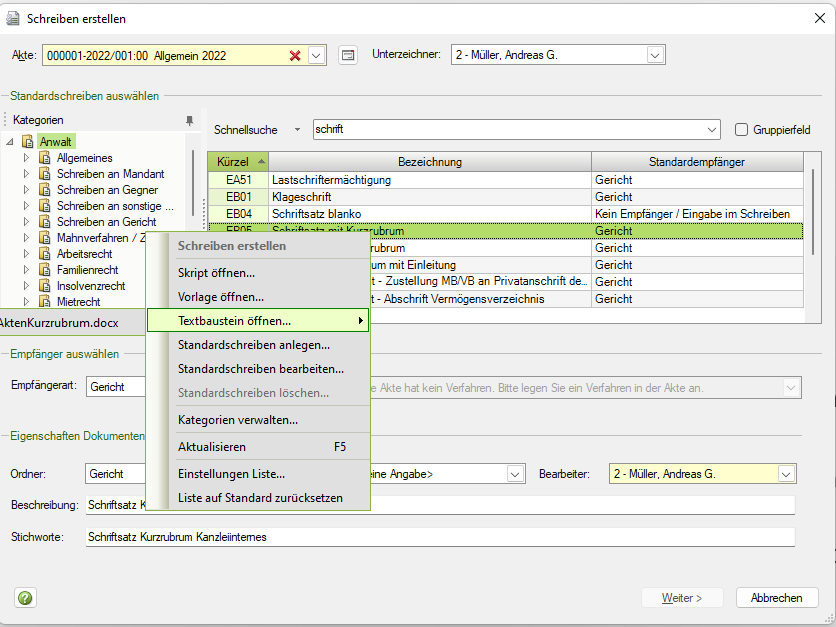Select the Schriftsatz blanko row
Screen dimensions: 836x627
[505, 214]
